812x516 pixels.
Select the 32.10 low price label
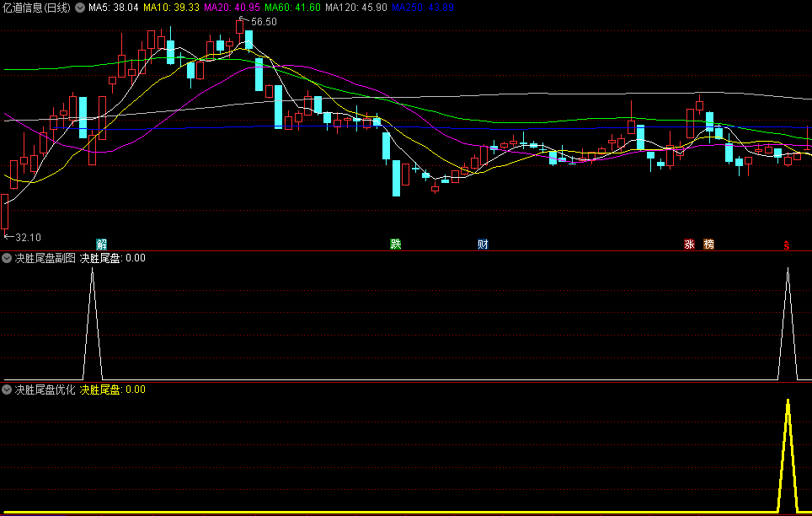tap(28, 238)
